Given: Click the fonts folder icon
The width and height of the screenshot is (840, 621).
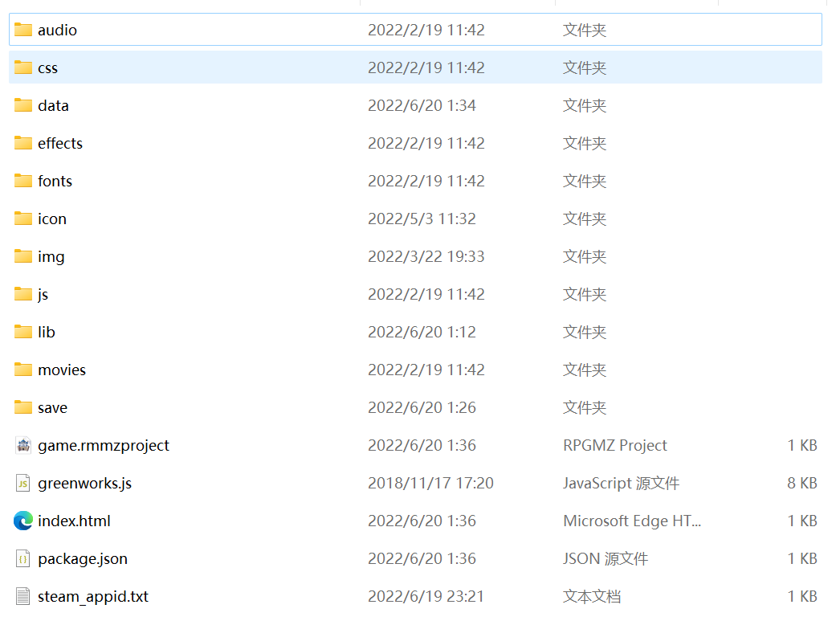Looking at the screenshot, I should coord(23,181).
